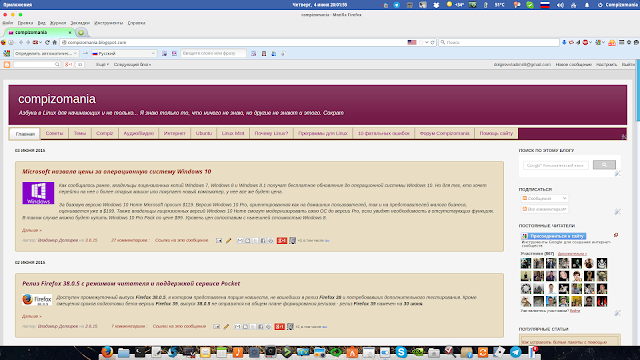Click the Telegram tray icon in top panel
The height and width of the screenshot is (360, 640).
click(396, 5)
